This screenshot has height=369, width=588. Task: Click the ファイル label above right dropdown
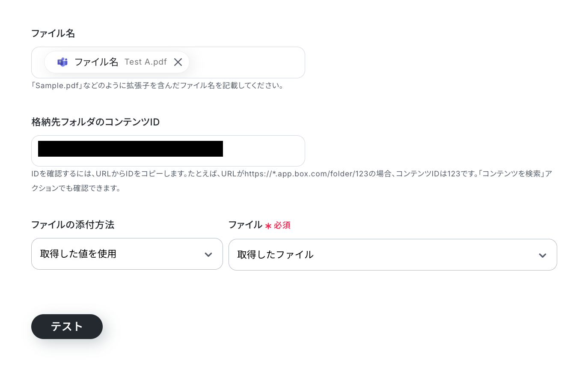coord(245,225)
